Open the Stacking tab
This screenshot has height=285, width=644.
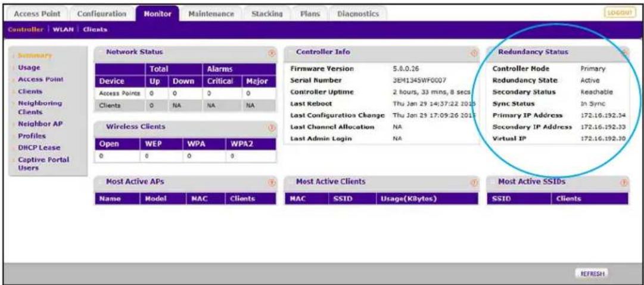point(267,14)
